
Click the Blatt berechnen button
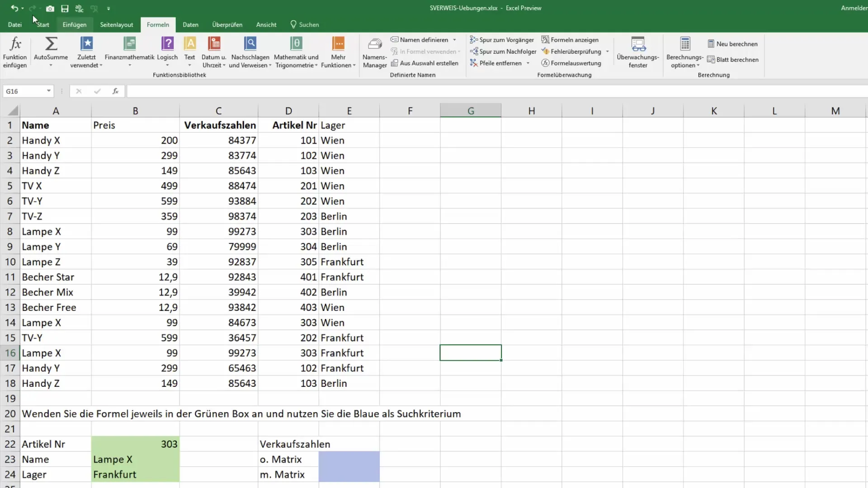735,59
